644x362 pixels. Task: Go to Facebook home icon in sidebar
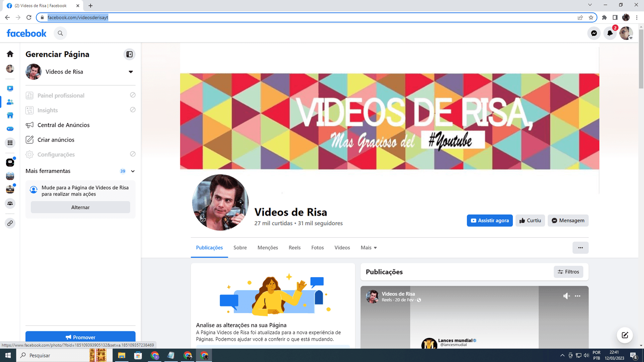pyautogui.click(x=10, y=54)
